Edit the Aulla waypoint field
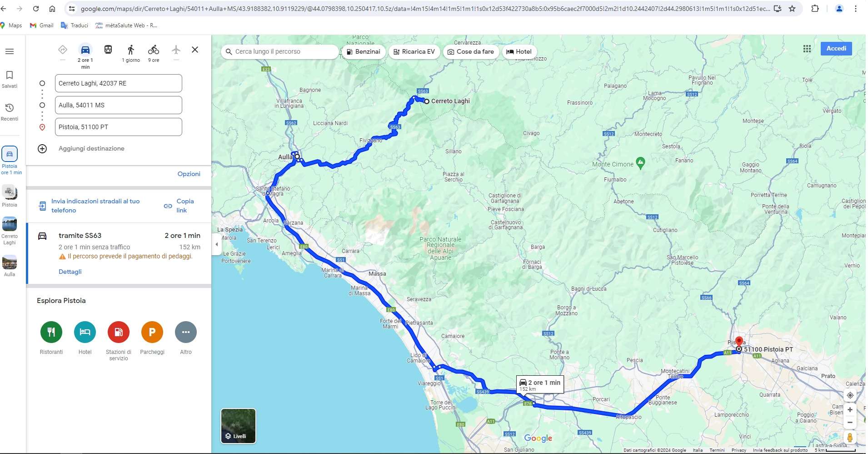The image size is (868, 454). pyautogui.click(x=119, y=105)
